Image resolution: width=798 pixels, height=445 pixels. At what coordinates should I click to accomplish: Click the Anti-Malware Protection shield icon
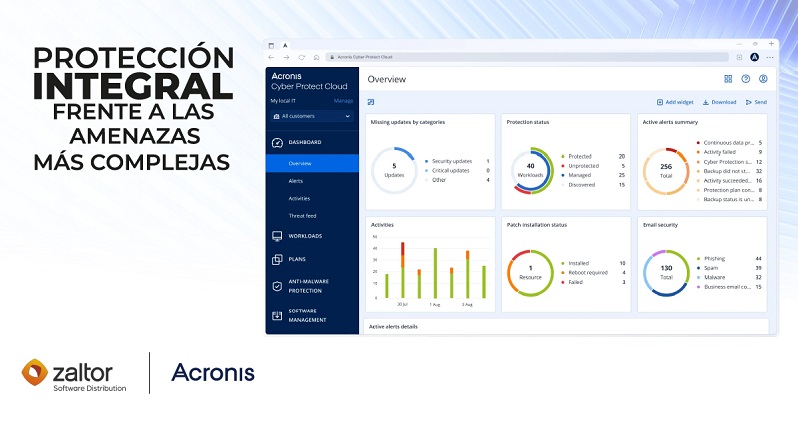pos(277,286)
